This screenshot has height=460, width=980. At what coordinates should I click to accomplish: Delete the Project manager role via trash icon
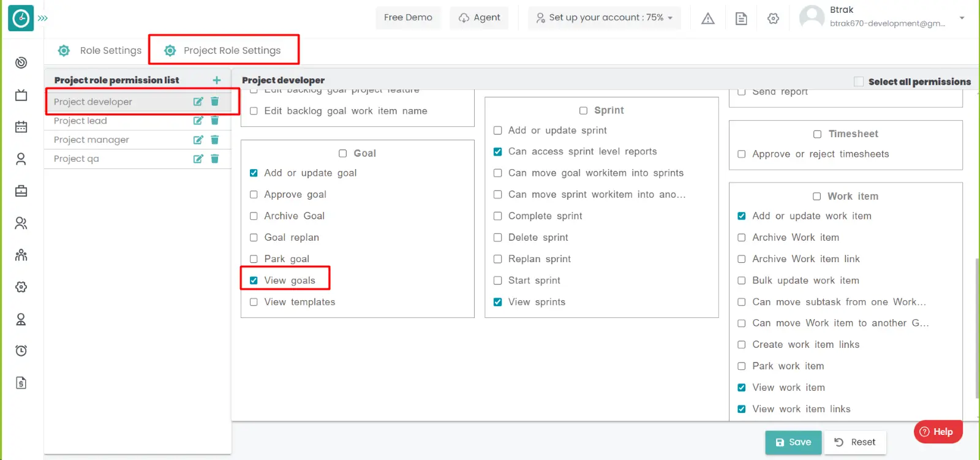215,140
